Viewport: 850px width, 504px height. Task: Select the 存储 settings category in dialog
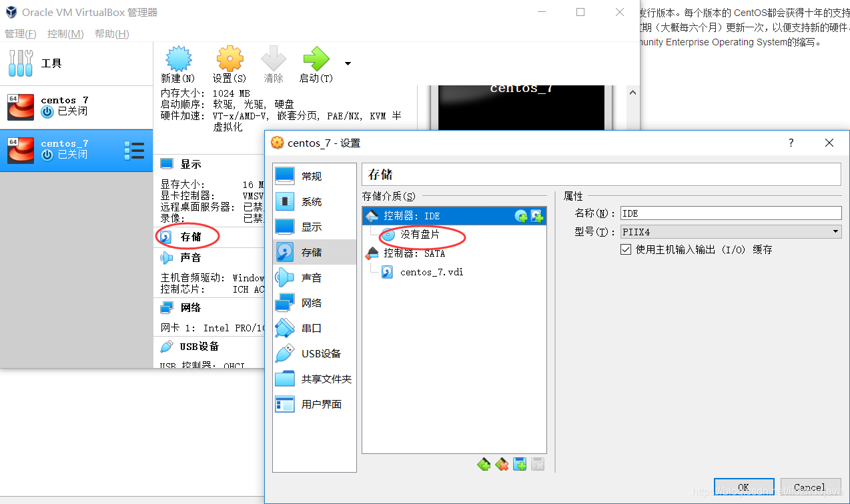tap(314, 252)
